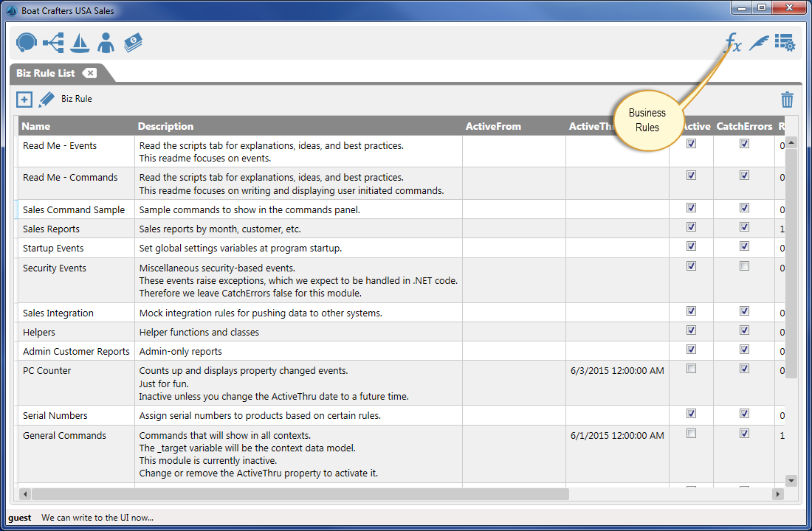Click the horizontal scrollbar right arrow
This screenshot has height=531, width=812.
(x=777, y=494)
